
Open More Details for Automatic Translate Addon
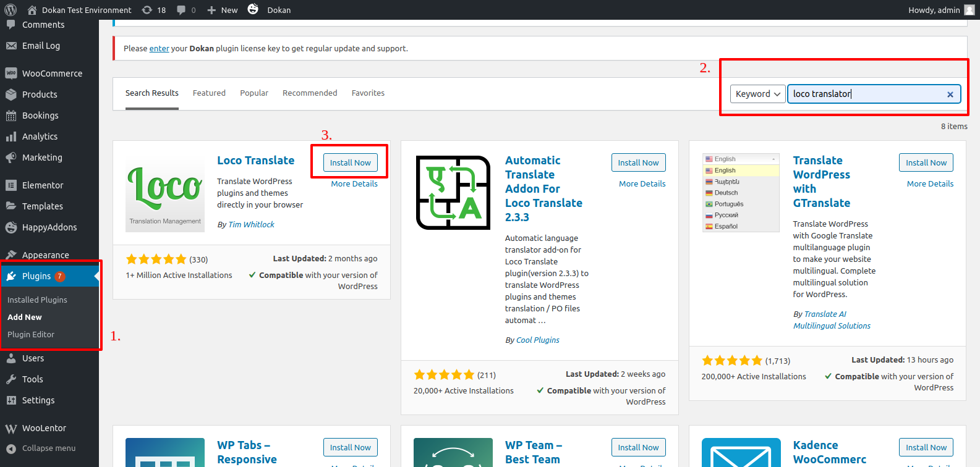tap(642, 184)
